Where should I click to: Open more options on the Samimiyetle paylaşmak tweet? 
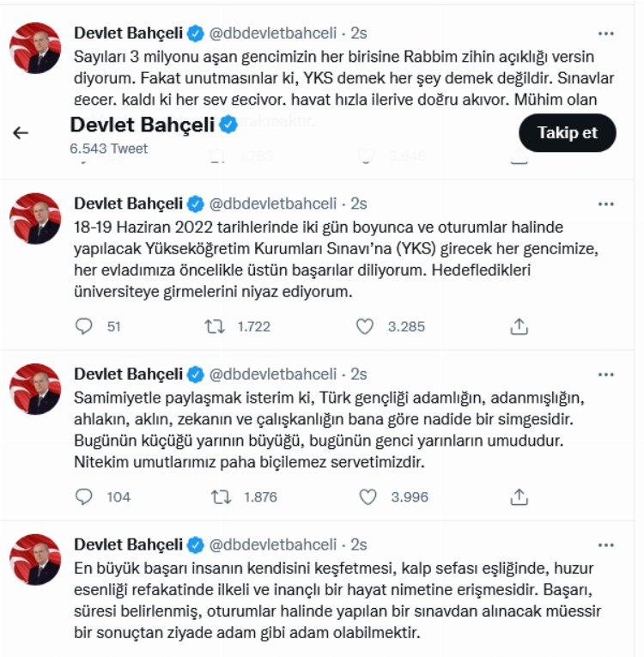click(x=606, y=374)
